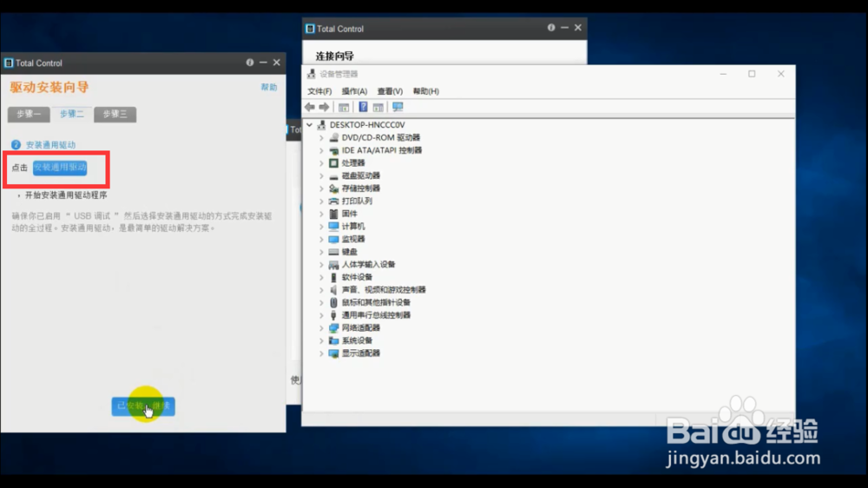868x488 pixels.
Task: Select the IDE ATA/ATAPI controller icon
Action: (334, 150)
